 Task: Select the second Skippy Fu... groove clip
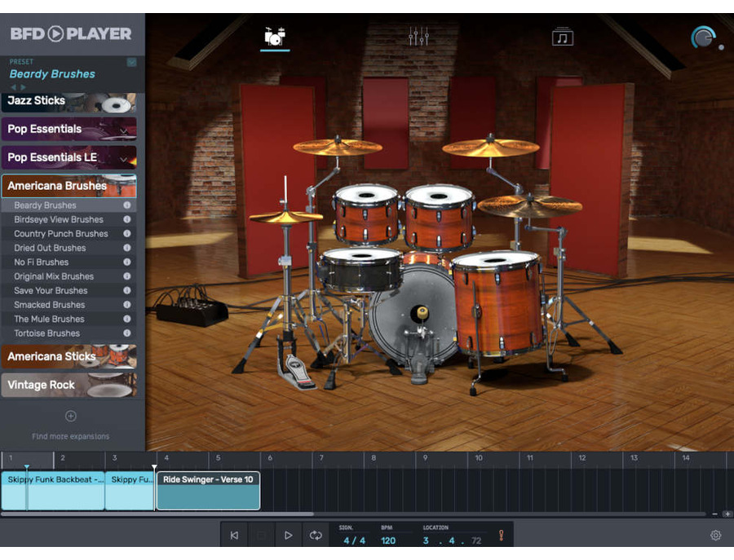point(130,490)
